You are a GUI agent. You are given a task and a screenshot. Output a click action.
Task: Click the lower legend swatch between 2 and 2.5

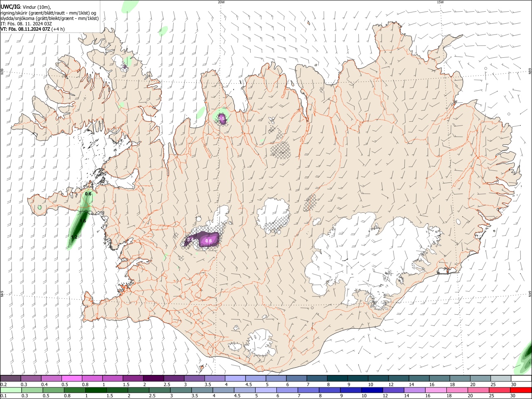click(x=138, y=390)
